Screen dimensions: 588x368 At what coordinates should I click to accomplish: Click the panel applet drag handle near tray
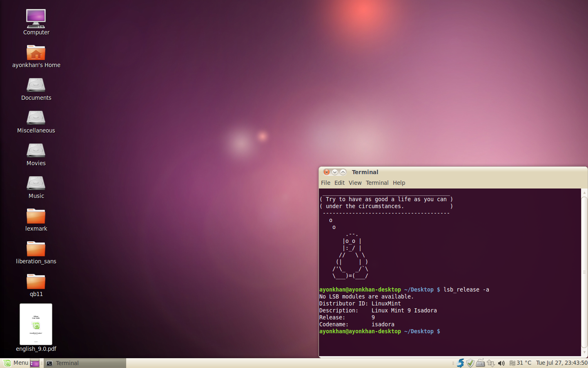[453, 363]
